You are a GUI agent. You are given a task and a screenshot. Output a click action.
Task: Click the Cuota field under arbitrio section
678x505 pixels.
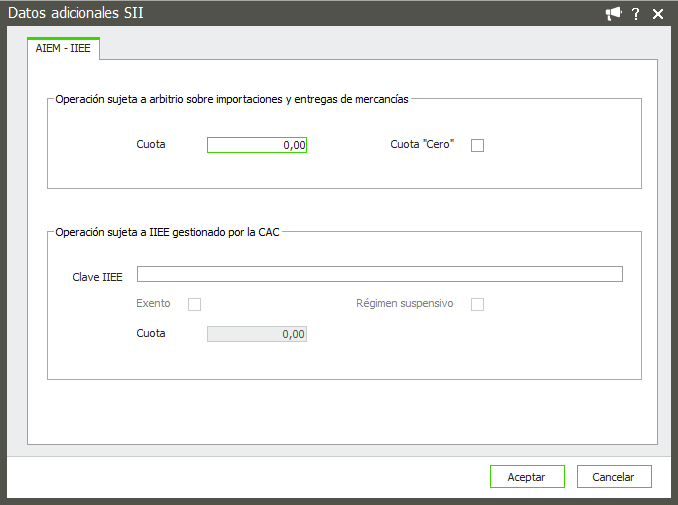pyautogui.click(x=257, y=145)
